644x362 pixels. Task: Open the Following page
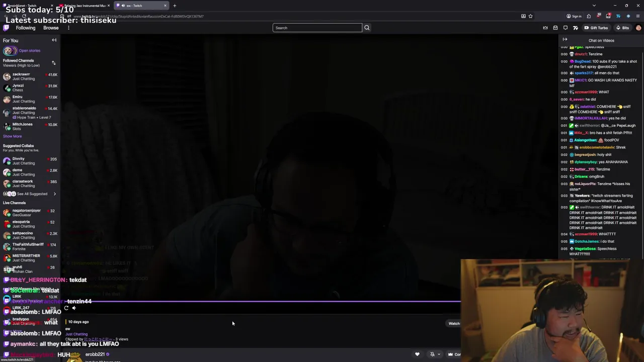pos(26,28)
